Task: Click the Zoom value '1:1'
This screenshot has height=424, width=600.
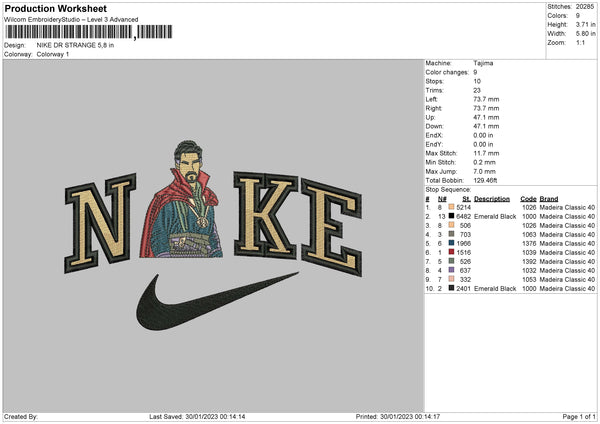Action: pos(580,42)
